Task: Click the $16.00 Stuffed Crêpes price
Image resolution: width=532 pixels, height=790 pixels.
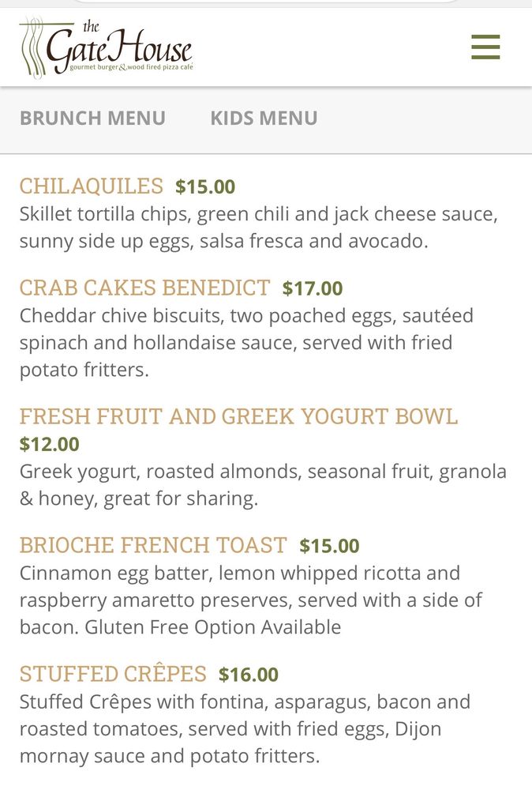Action: [249, 675]
